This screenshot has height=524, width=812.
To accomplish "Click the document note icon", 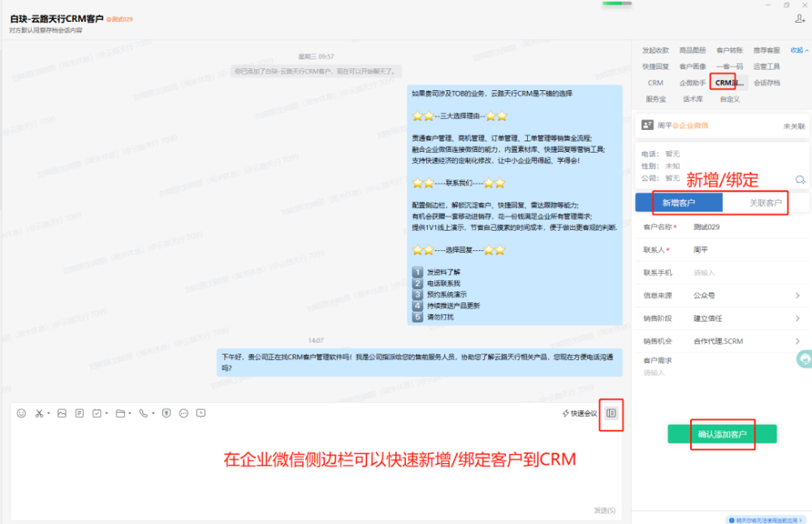I will click(80, 413).
